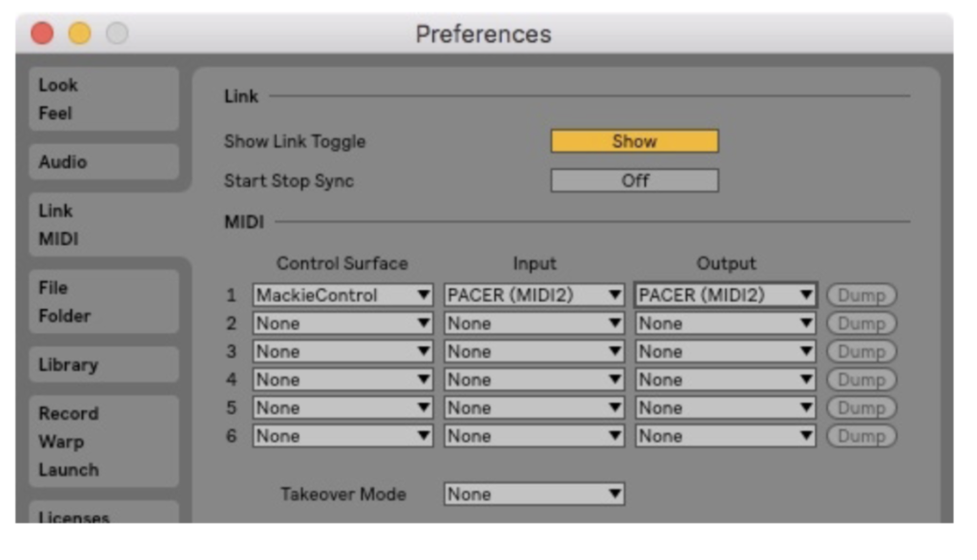Click the Dump button for row 1

[x=862, y=296]
